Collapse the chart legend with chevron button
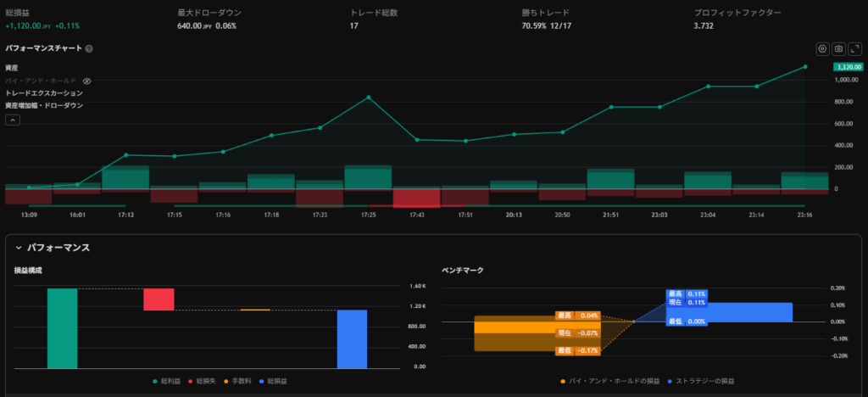Image resolution: width=868 pixels, height=397 pixels. (x=13, y=120)
